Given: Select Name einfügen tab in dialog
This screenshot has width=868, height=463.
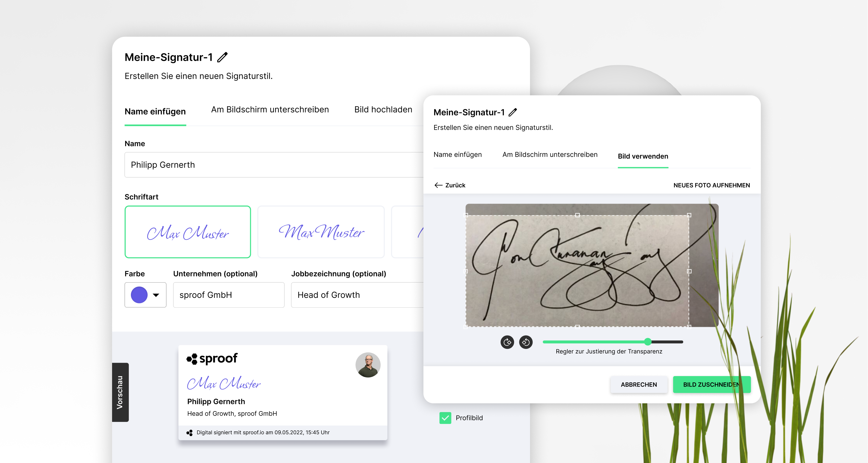Looking at the screenshot, I should pyautogui.click(x=457, y=154).
